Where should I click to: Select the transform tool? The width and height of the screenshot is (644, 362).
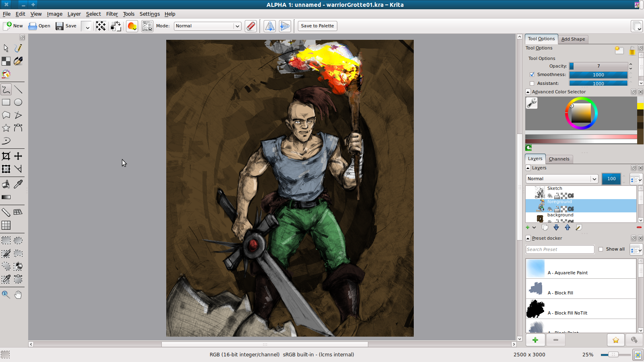coord(6,169)
